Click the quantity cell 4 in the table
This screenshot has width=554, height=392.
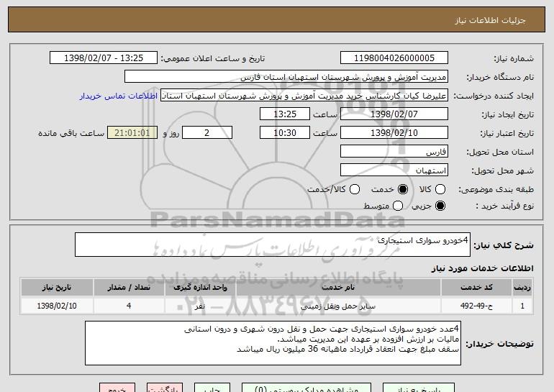click(129, 306)
